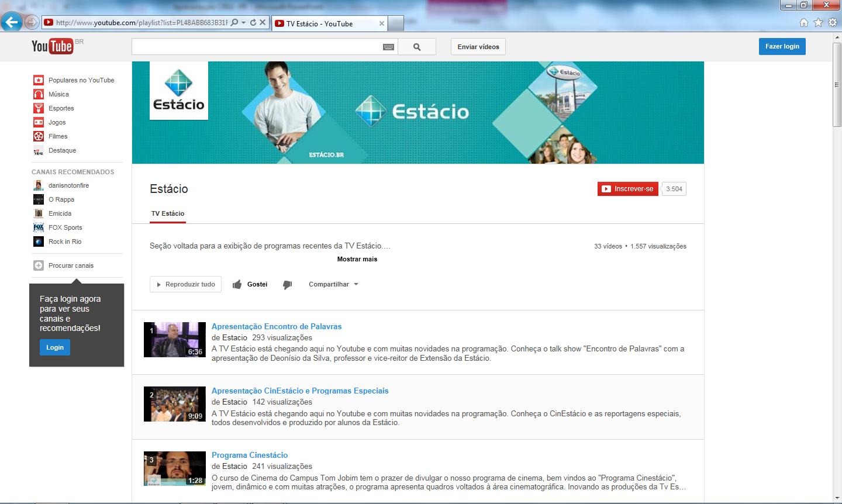Open a new blank browser tab
The image size is (842, 504).
click(x=396, y=23)
